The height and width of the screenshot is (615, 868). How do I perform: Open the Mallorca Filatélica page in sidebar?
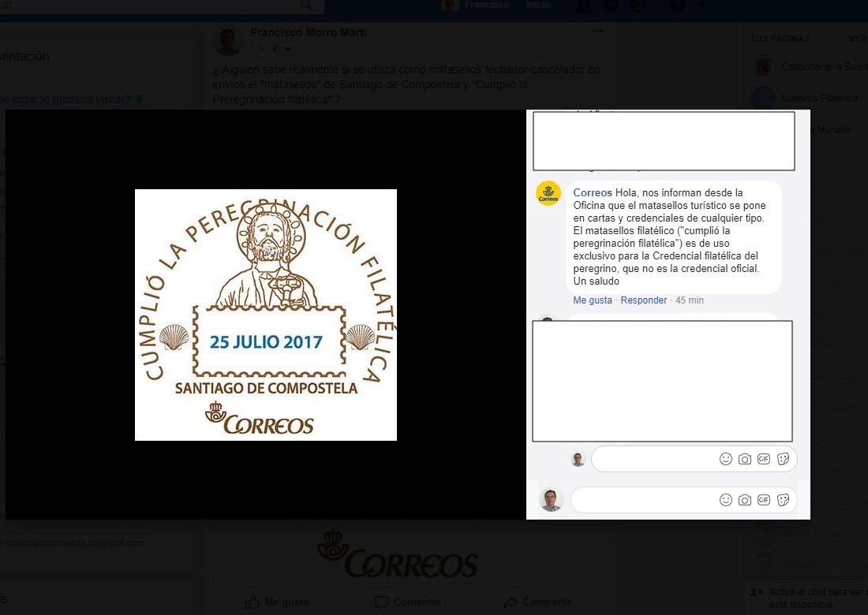(x=820, y=99)
